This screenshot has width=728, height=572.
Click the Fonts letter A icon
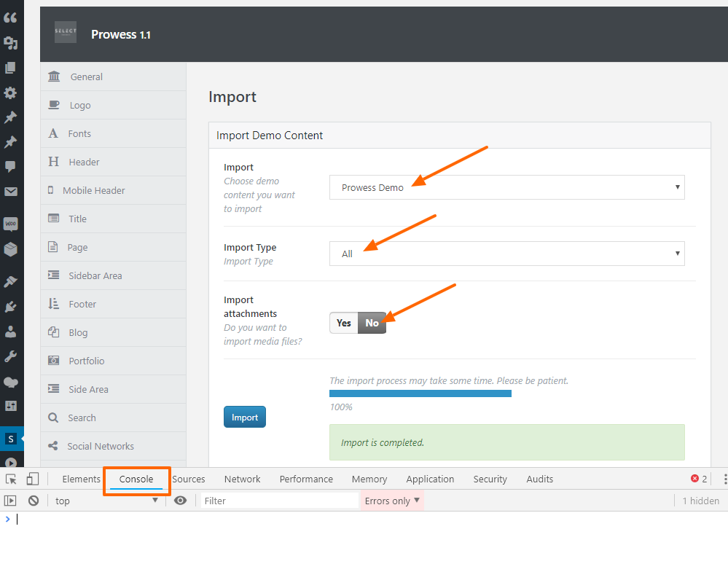[x=53, y=133]
